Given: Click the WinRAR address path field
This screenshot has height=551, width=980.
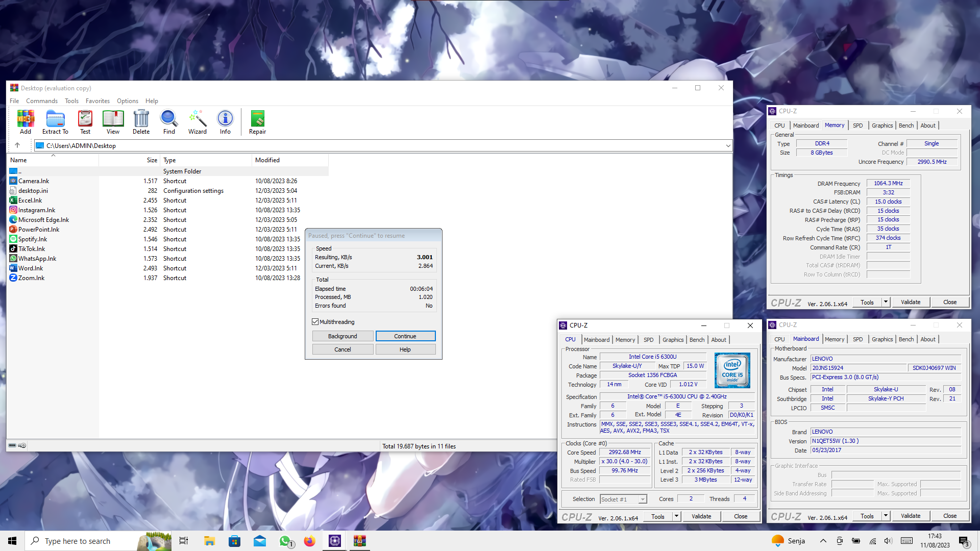Looking at the screenshot, I should tap(383, 146).
